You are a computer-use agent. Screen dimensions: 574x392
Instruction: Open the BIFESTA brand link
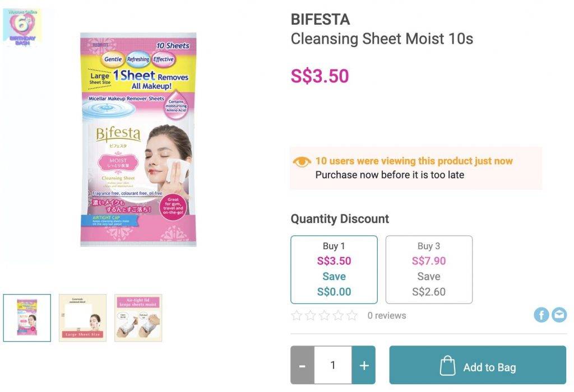pyautogui.click(x=320, y=20)
